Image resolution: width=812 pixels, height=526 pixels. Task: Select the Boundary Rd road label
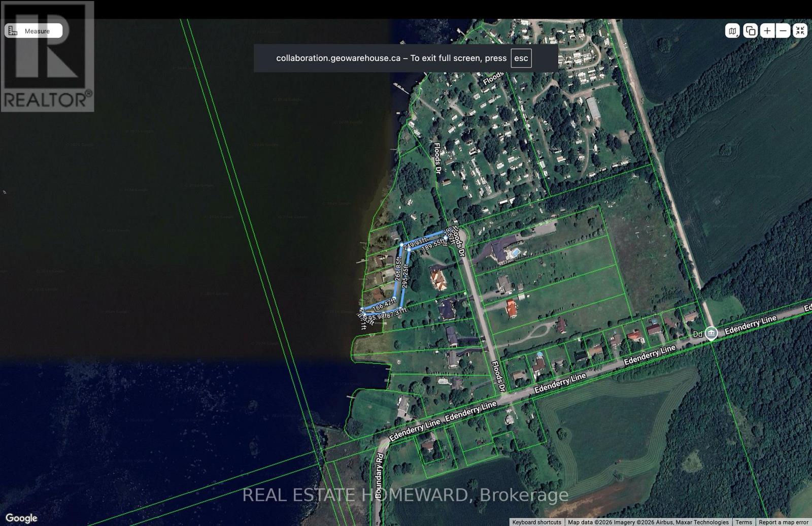pos(379,477)
